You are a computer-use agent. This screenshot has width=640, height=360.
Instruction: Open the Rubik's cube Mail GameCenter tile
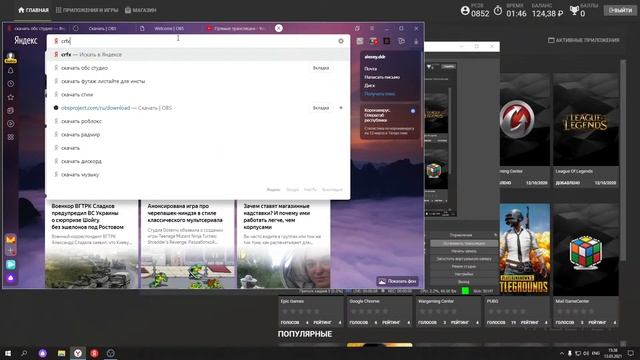coord(586,250)
